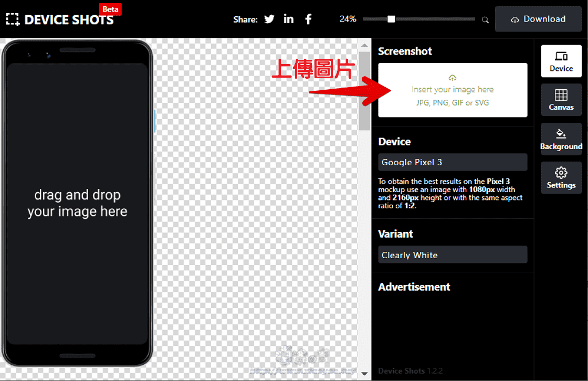Click the drag and drop phone screen
The image size is (588, 381).
[x=77, y=204]
